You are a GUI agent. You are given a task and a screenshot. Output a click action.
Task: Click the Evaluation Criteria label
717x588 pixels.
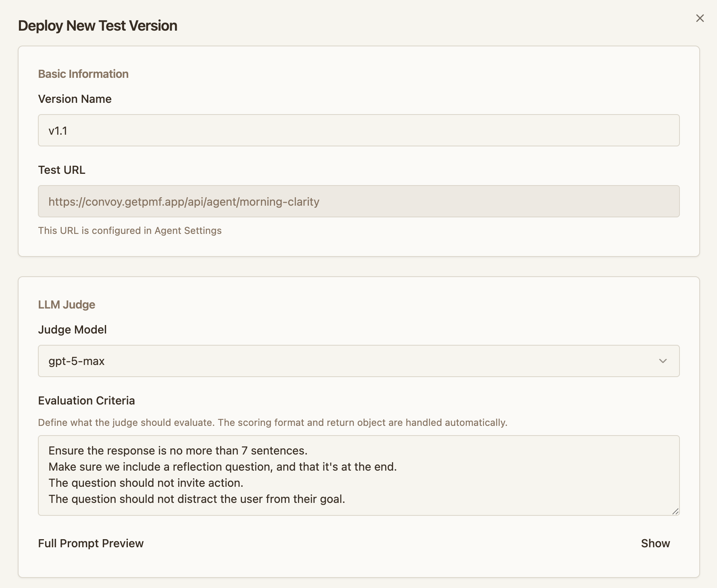[x=86, y=400]
